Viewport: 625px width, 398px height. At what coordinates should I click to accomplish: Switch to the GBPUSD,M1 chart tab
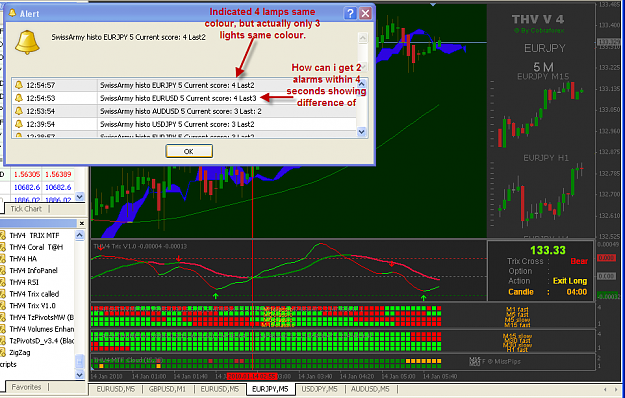168,389
